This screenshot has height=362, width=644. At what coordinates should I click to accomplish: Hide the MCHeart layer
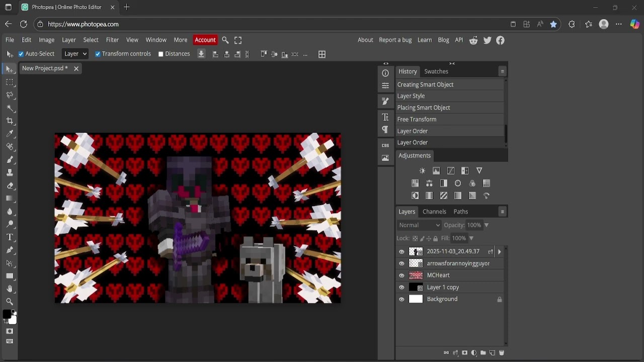(x=401, y=276)
